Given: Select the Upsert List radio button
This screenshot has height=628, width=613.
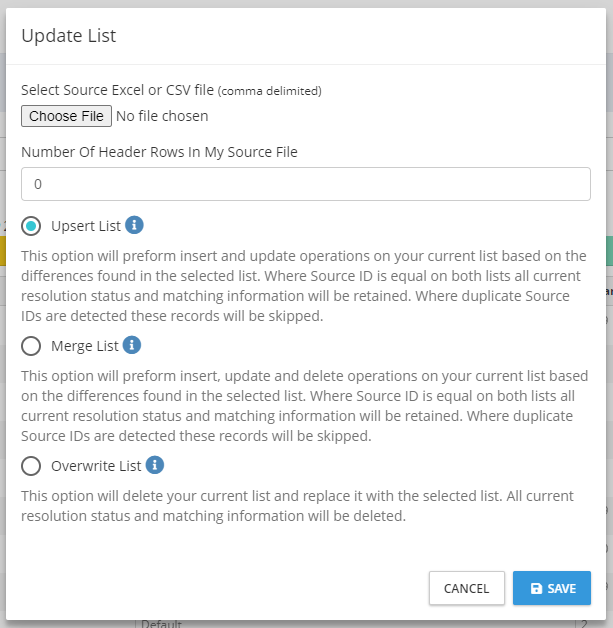Looking at the screenshot, I should tap(31, 226).
